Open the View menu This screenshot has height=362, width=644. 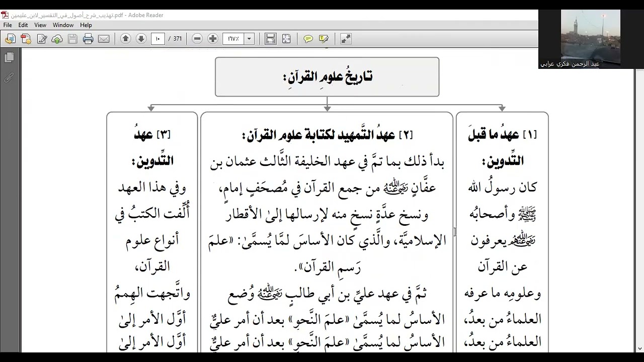click(x=40, y=25)
